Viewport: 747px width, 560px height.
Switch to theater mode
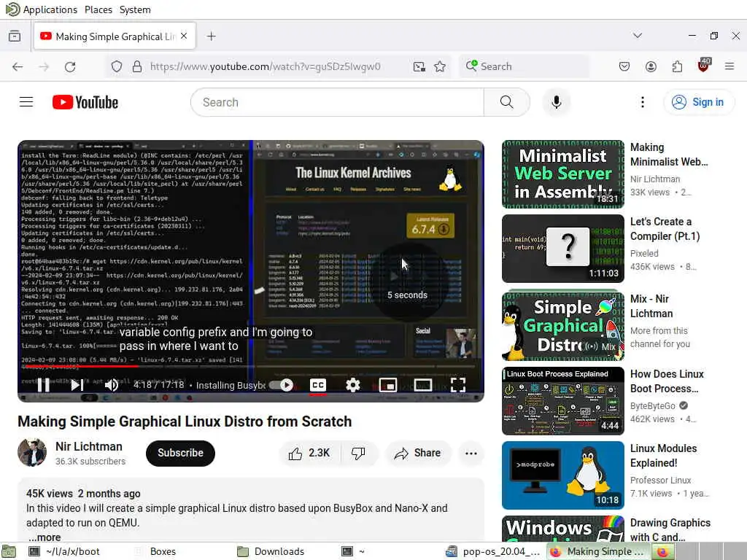coord(423,385)
